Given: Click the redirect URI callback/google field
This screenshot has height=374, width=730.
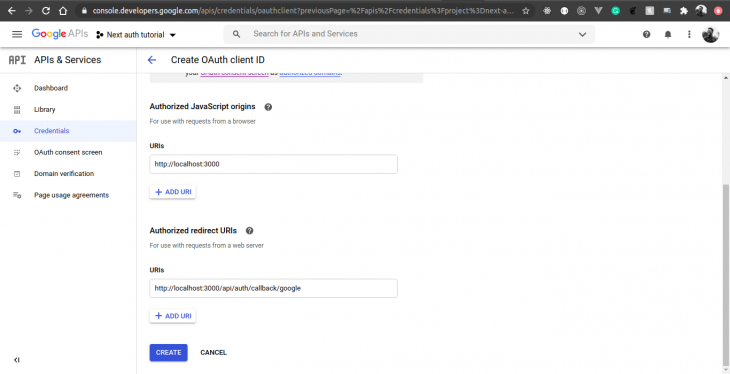Looking at the screenshot, I should coord(273,288).
